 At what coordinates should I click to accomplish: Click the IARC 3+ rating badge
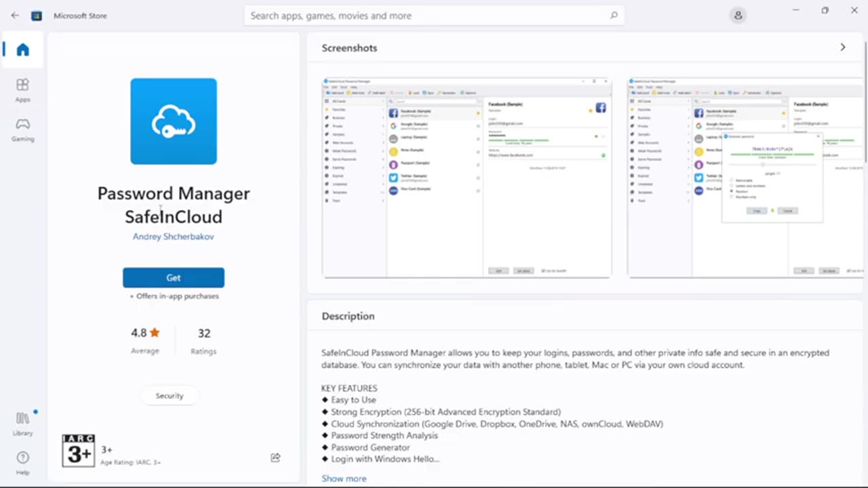[78, 451]
